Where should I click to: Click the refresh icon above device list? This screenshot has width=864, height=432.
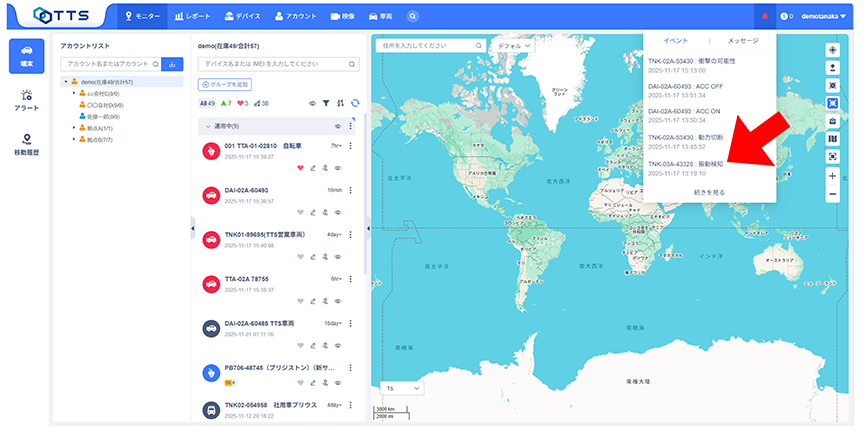pos(354,103)
